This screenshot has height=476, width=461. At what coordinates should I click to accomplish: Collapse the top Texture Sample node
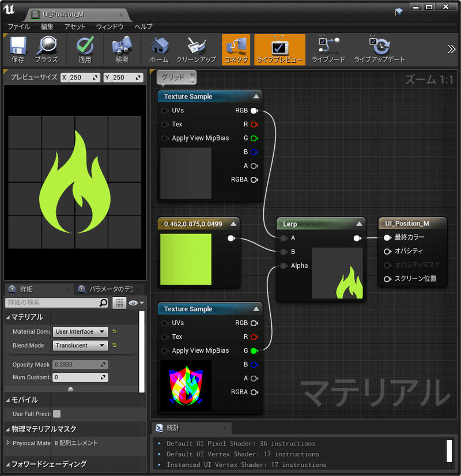(256, 97)
